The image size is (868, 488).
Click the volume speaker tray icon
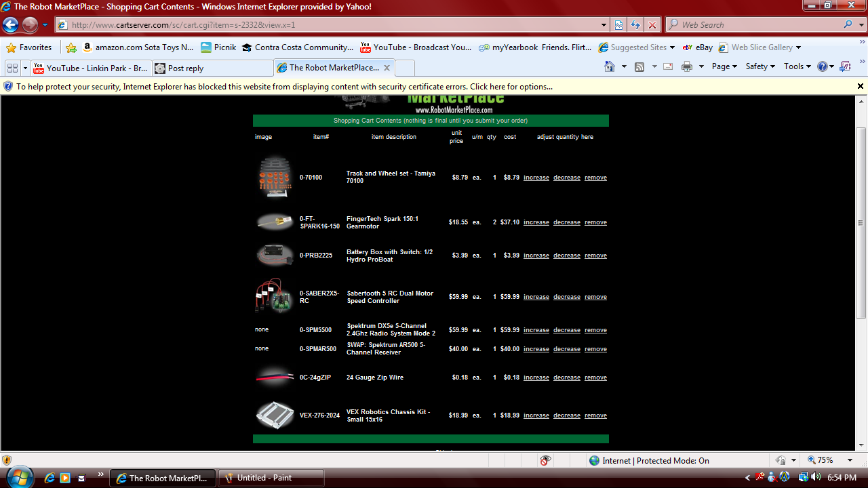[815, 477]
